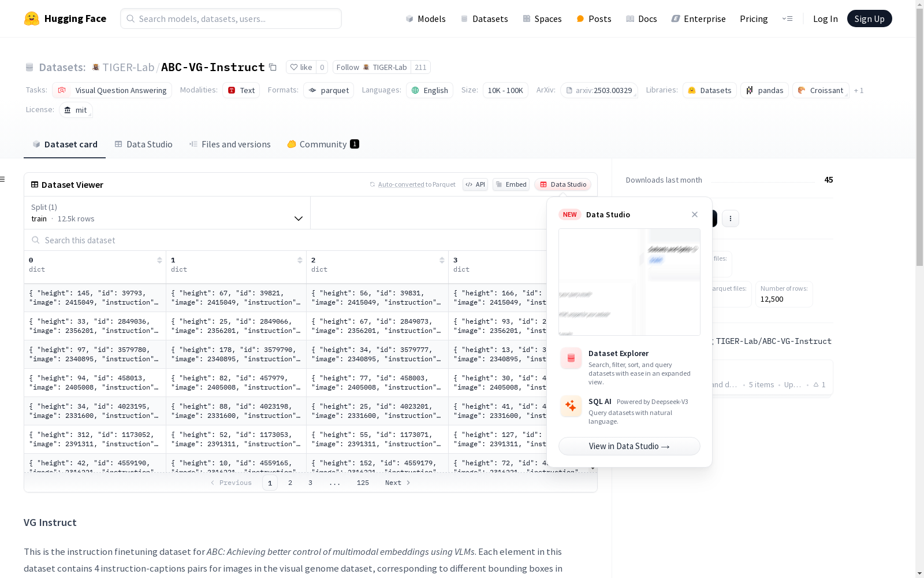Click the cell with "id": 1173071
The height and width of the screenshot is (578, 924).
tap(377, 439)
